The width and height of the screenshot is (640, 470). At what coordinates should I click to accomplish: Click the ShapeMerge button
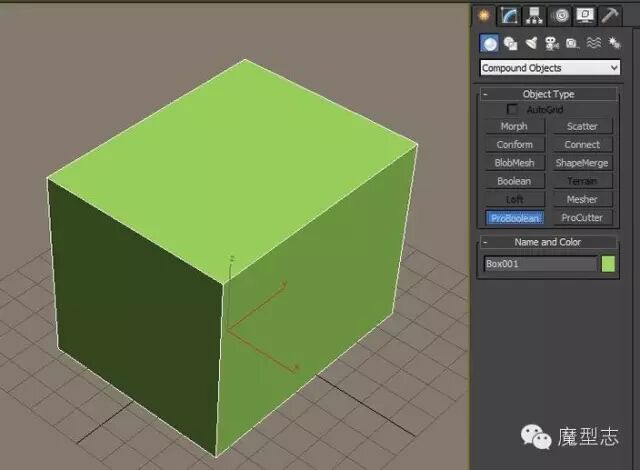click(x=582, y=163)
